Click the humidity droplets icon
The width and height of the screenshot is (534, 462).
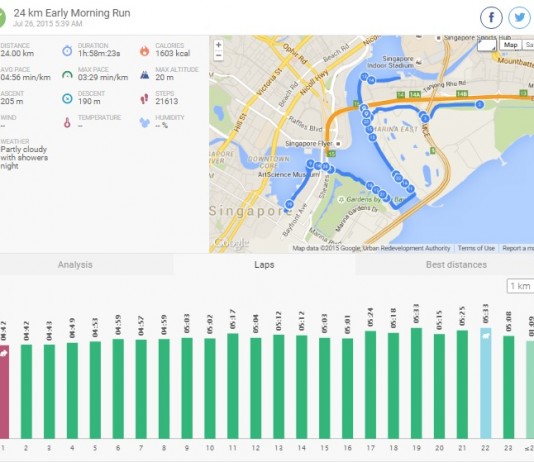point(144,123)
